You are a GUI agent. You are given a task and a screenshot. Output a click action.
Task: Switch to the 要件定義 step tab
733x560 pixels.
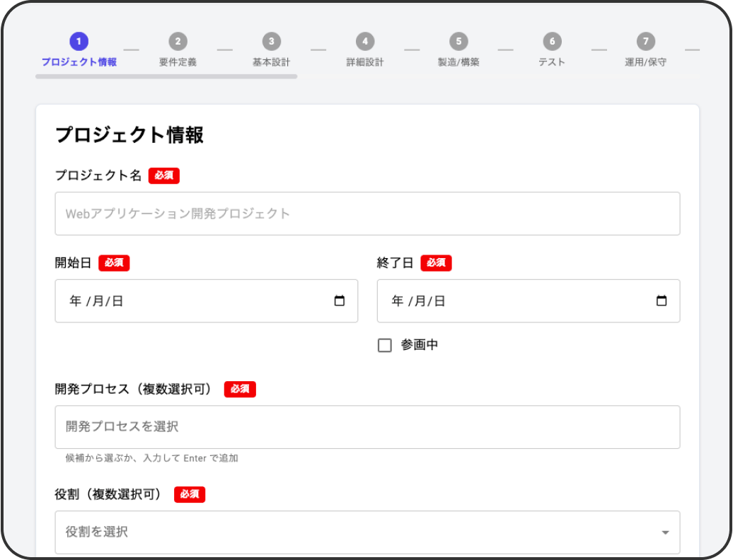(178, 62)
